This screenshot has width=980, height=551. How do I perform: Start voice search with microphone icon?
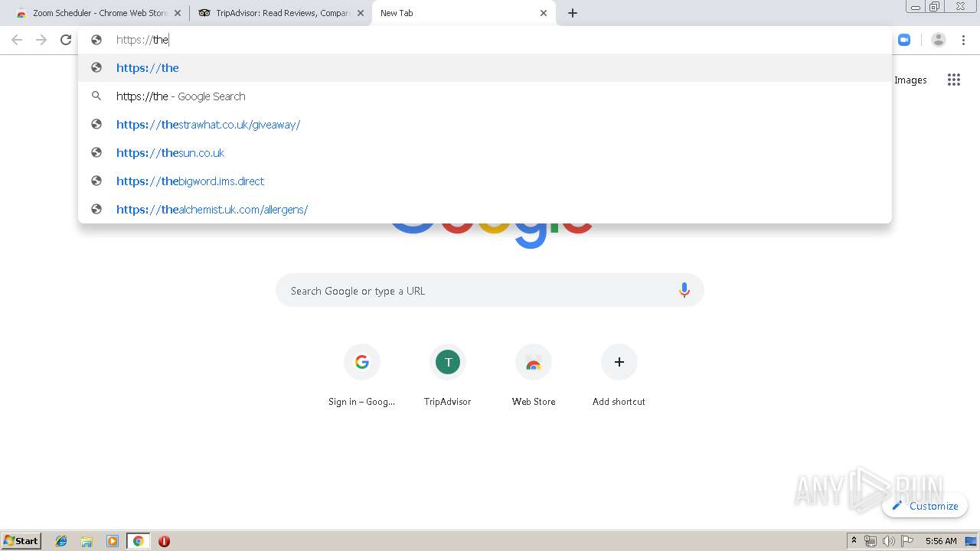point(684,291)
